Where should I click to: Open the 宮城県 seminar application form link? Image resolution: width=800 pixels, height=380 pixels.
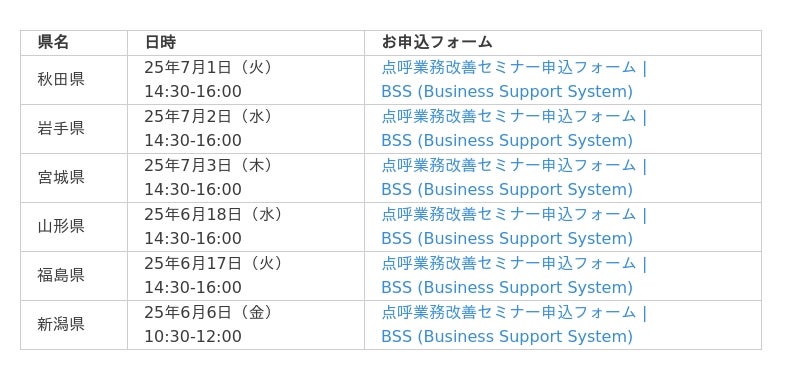[x=514, y=178]
